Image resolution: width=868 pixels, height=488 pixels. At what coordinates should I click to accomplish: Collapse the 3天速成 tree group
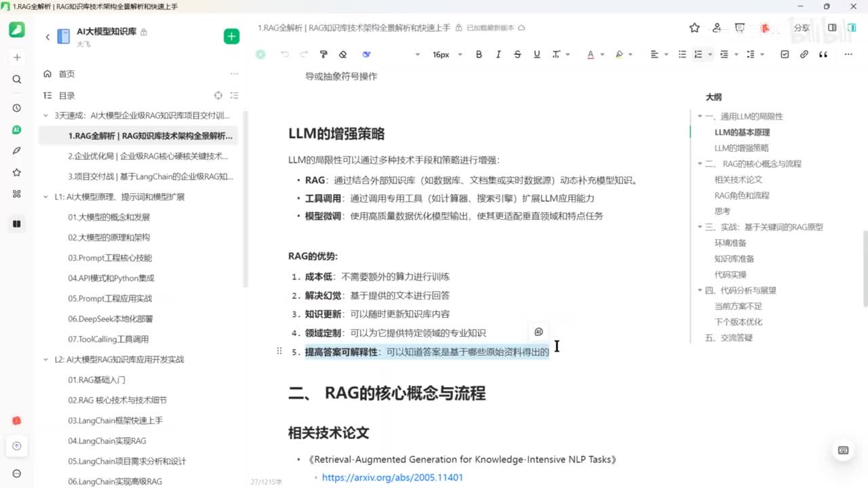tap(45, 116)
